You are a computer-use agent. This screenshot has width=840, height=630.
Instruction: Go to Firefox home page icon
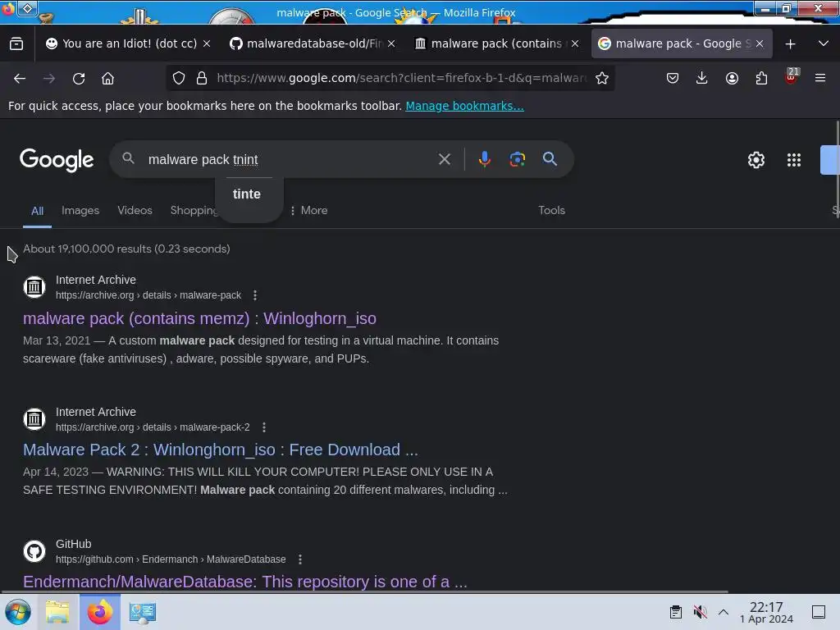coord(107,78)
